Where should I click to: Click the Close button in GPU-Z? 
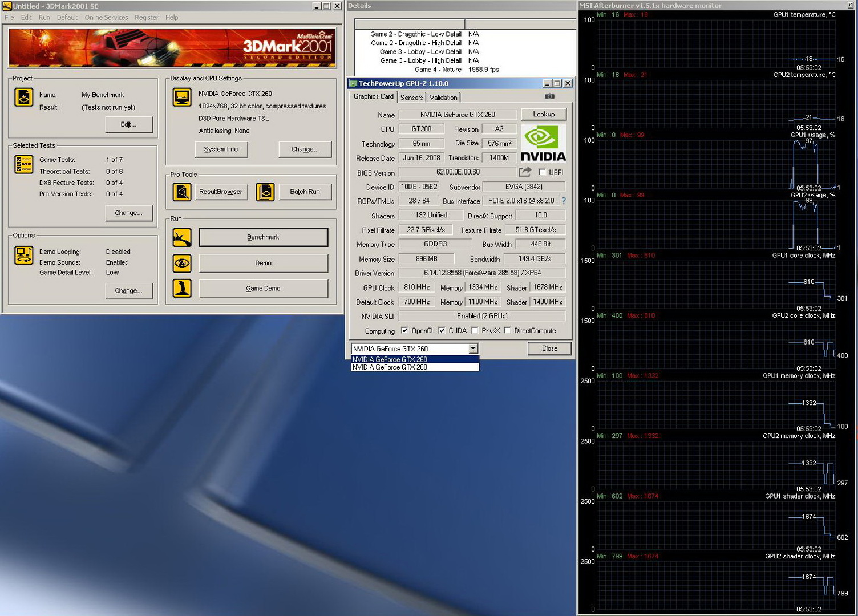[x=549, y=348]
